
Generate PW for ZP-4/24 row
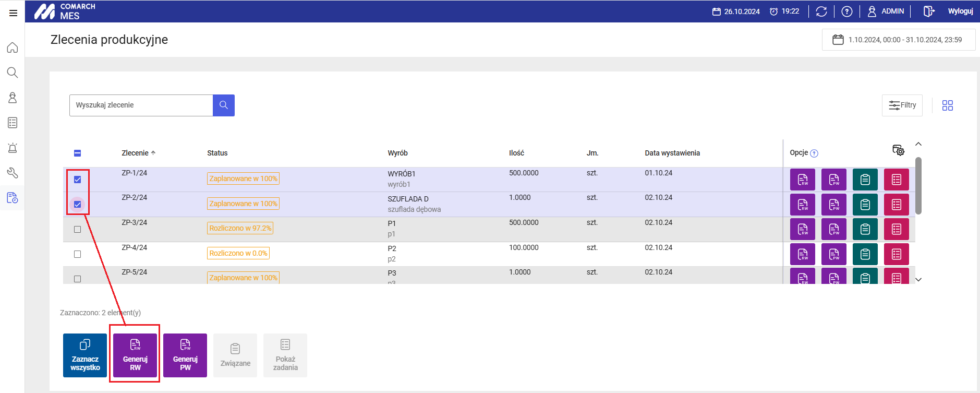pyautogui.click(x=834, y=254)
